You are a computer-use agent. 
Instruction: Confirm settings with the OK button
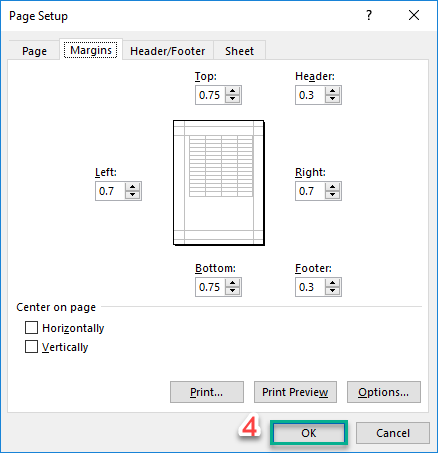[309, 433]
